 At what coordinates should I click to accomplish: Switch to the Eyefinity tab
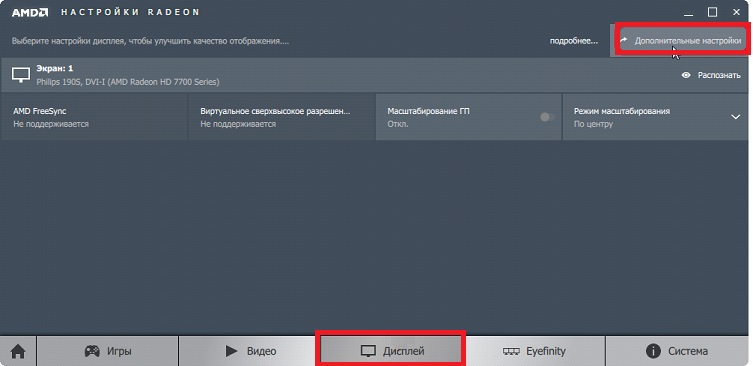(x=534, y=351)
